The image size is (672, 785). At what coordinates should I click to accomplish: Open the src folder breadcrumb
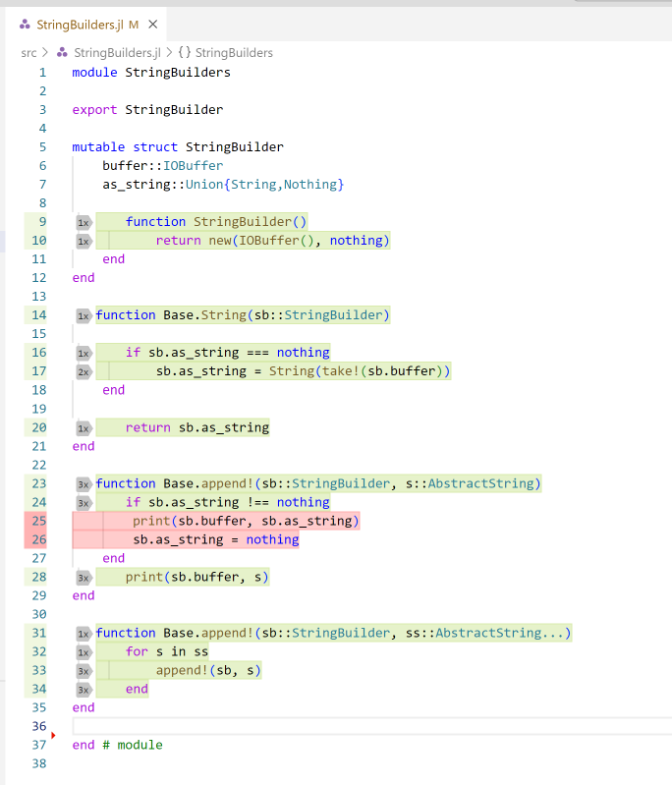[x=28, y=53]
